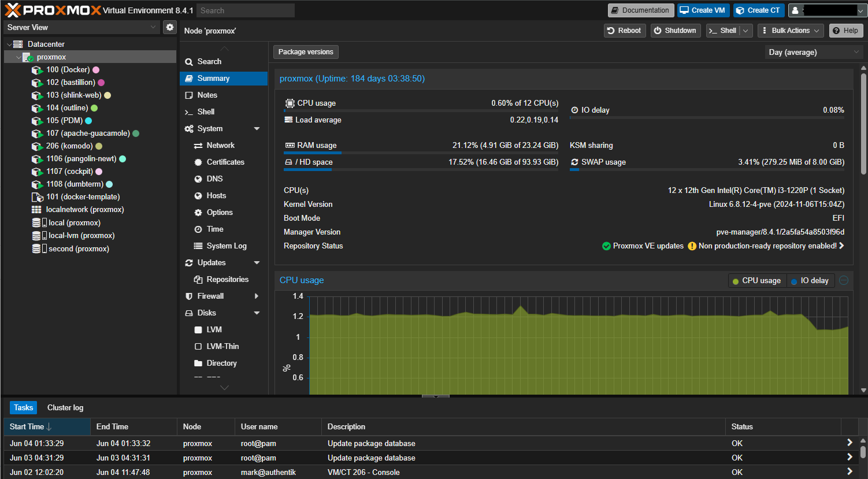Open the Day (average) timeframe dropdown

click(x=813, y=51)
